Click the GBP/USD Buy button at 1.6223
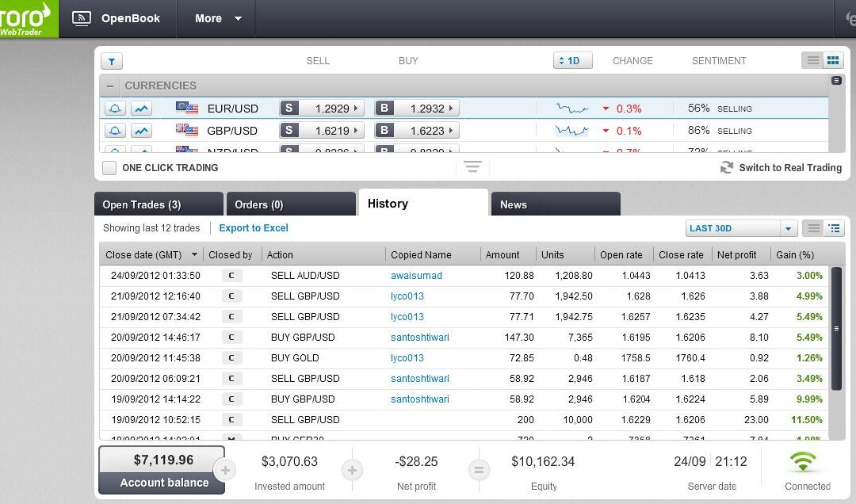856x504 pixels. pos(416,131)
